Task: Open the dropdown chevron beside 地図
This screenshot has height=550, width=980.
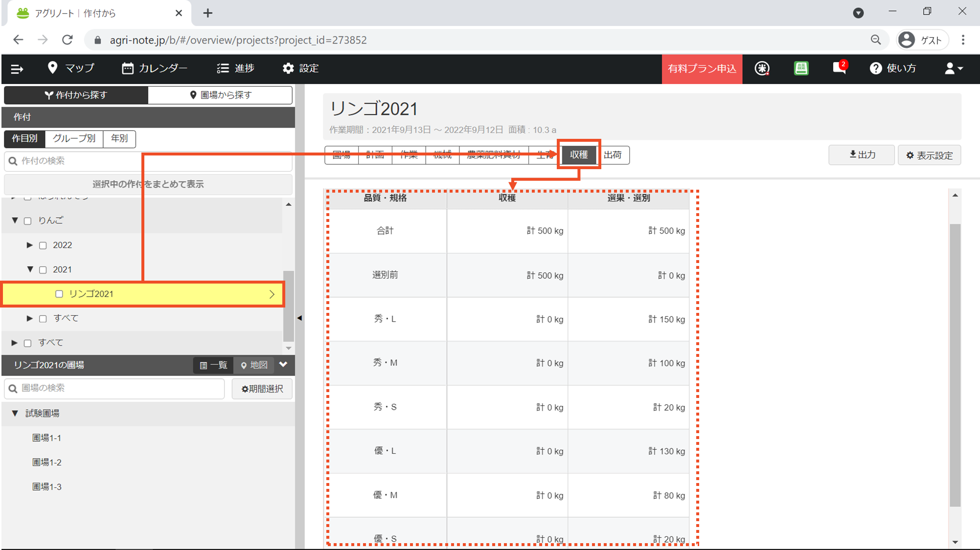Action: [283, 365]
